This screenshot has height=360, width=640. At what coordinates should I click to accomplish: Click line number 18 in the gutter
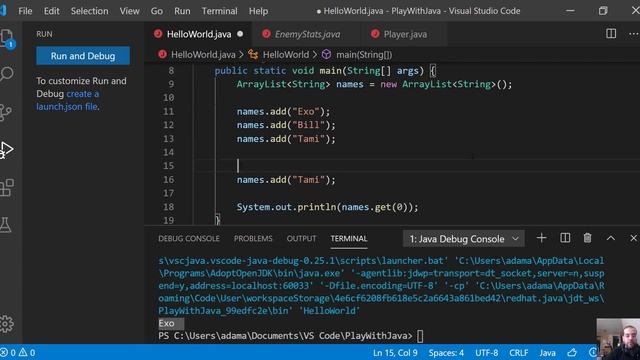tap(168, 207)
